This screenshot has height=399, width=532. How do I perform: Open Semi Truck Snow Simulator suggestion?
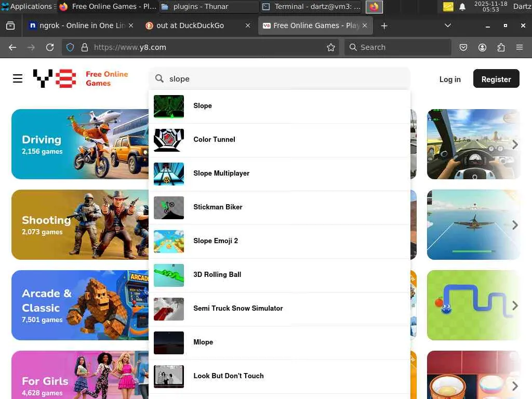tap(279, 309)
